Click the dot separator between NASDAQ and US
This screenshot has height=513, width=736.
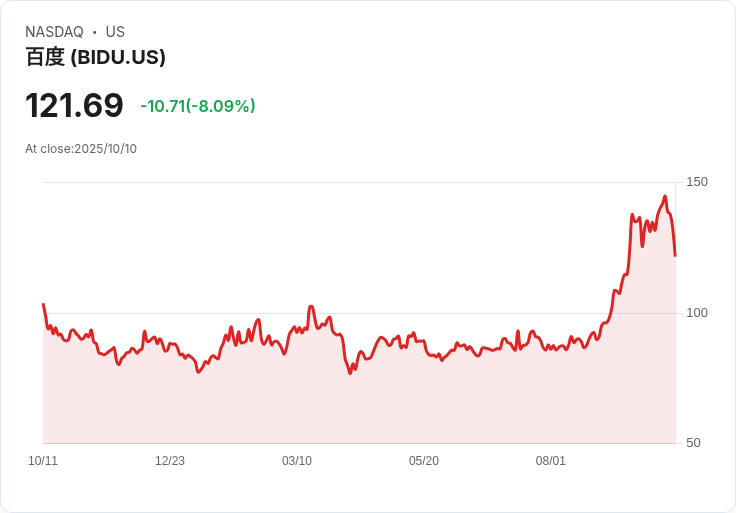point(95,32)
